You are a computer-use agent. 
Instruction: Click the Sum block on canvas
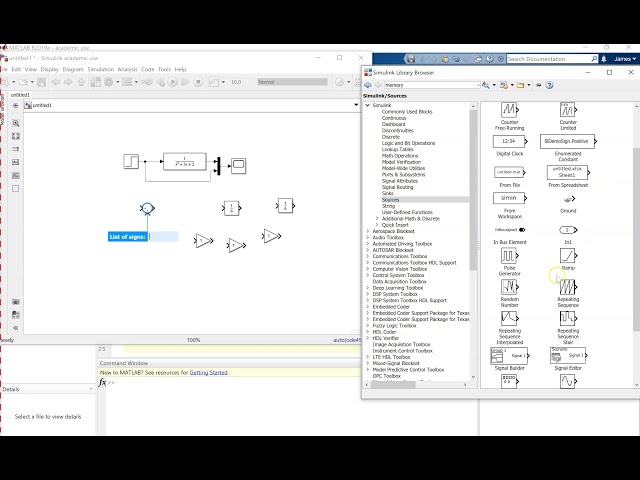[x=147, y=209]
